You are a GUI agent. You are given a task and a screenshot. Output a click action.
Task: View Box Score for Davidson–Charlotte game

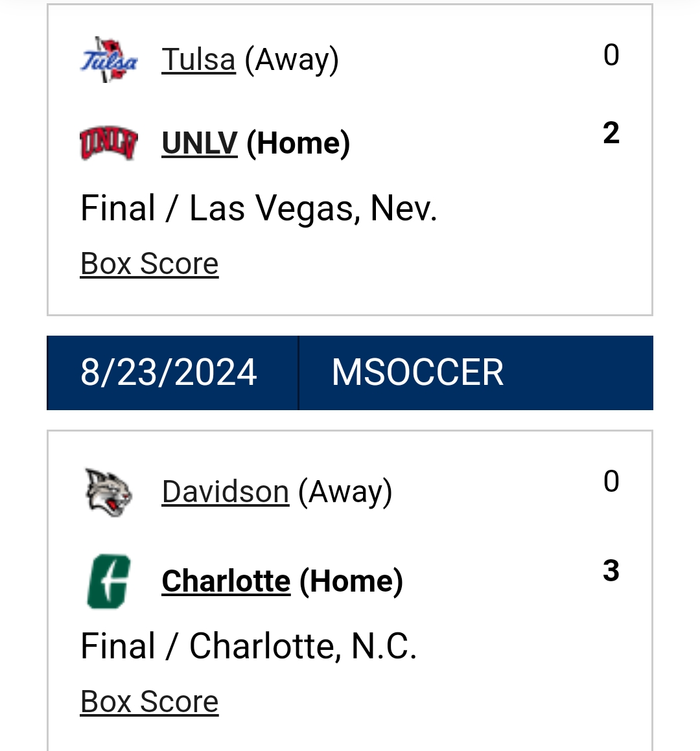pos(149,702)
